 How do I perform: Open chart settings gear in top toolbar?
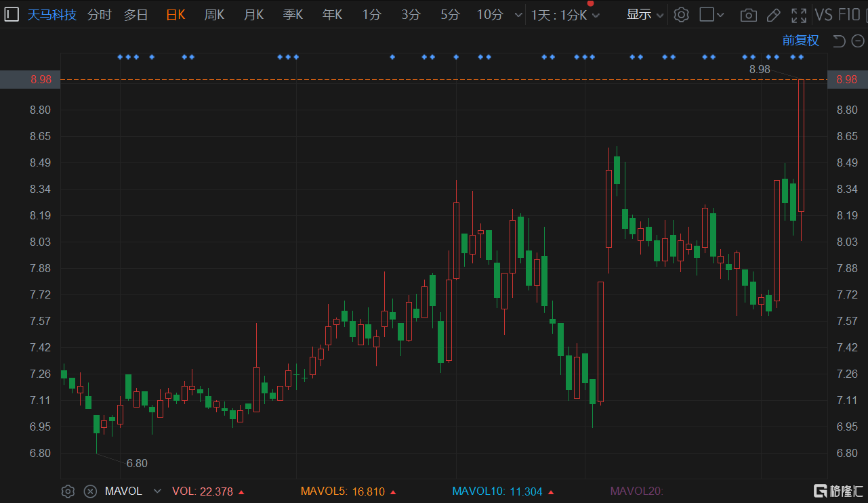pos(682,14)
